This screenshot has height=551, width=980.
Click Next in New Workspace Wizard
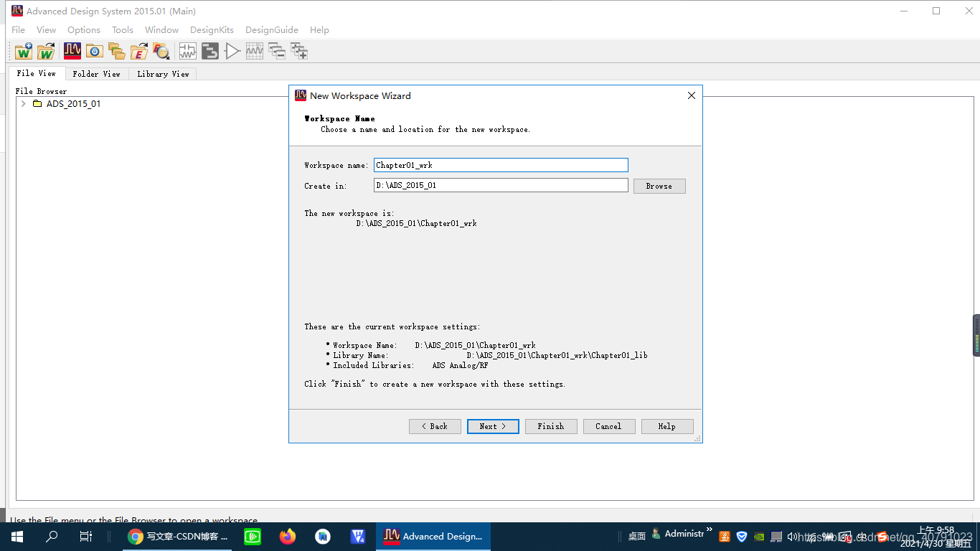[493, 426]
